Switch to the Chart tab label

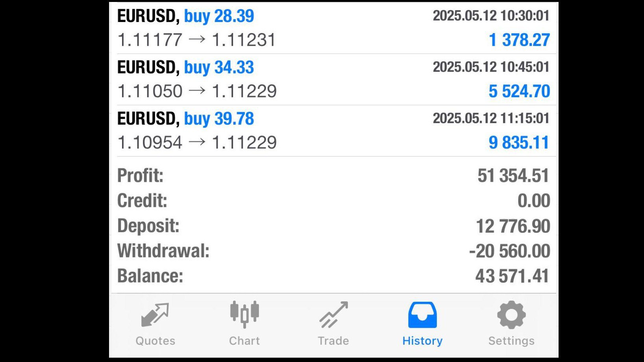coord(244,341)
